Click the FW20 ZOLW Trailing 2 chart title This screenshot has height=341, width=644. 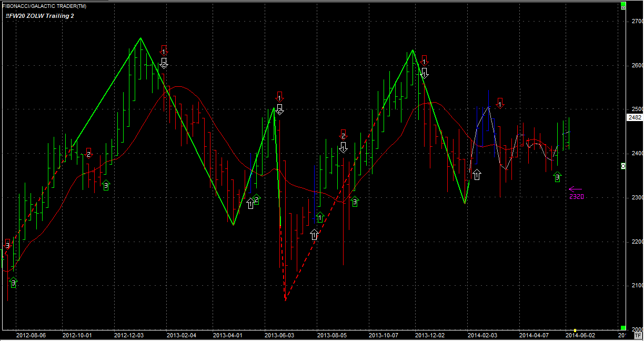point(39,16)
